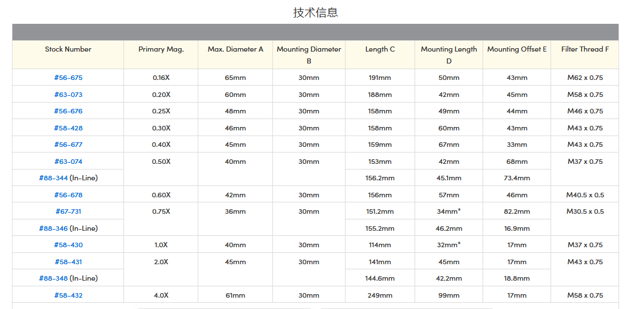Open stock number #58-432
644x309 pixels.
tap(68, 295)
